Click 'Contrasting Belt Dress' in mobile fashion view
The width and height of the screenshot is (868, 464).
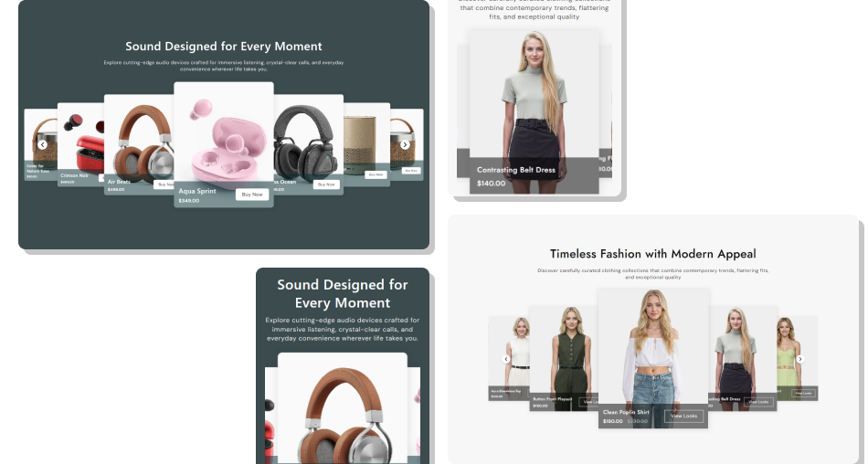coord(516,170)
